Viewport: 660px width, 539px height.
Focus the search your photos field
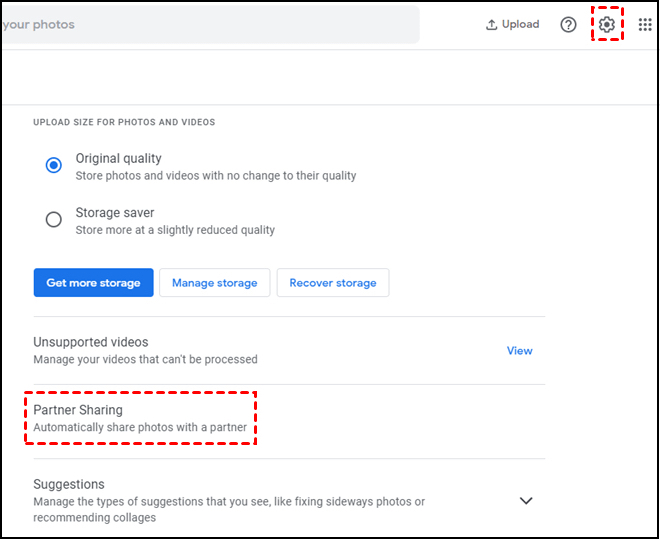tap(200, 25)
